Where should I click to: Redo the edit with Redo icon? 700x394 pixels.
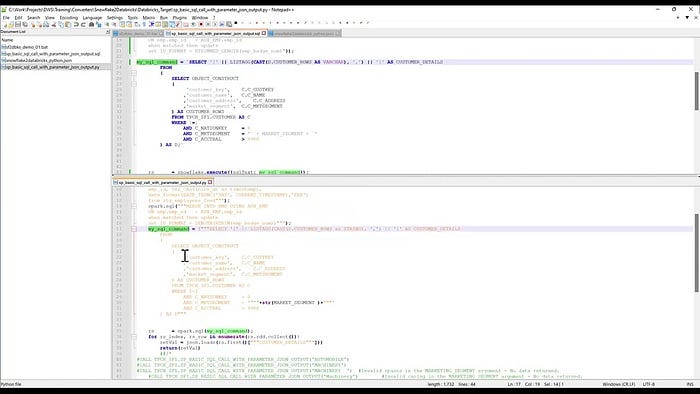[83, 24]
